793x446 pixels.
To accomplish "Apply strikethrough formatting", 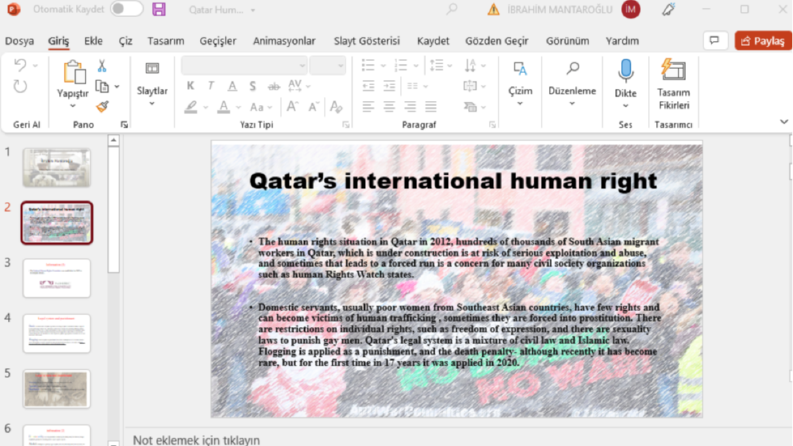I will click(x=274, y=86).
